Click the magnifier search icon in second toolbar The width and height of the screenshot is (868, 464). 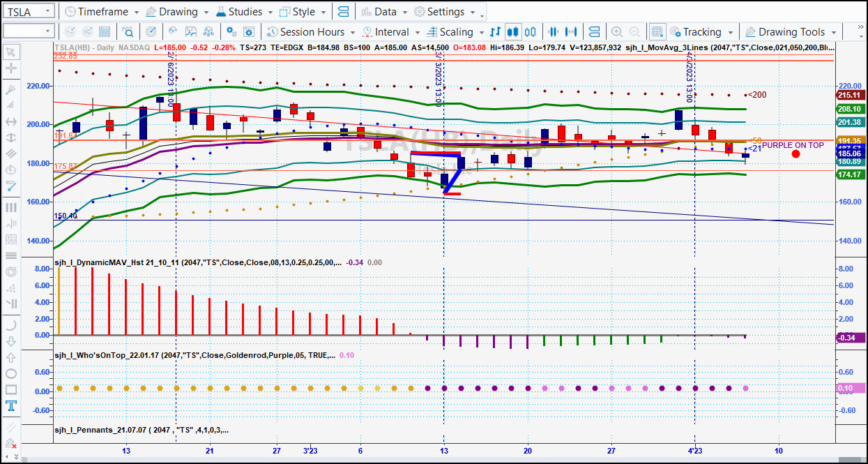click(128, 31)
